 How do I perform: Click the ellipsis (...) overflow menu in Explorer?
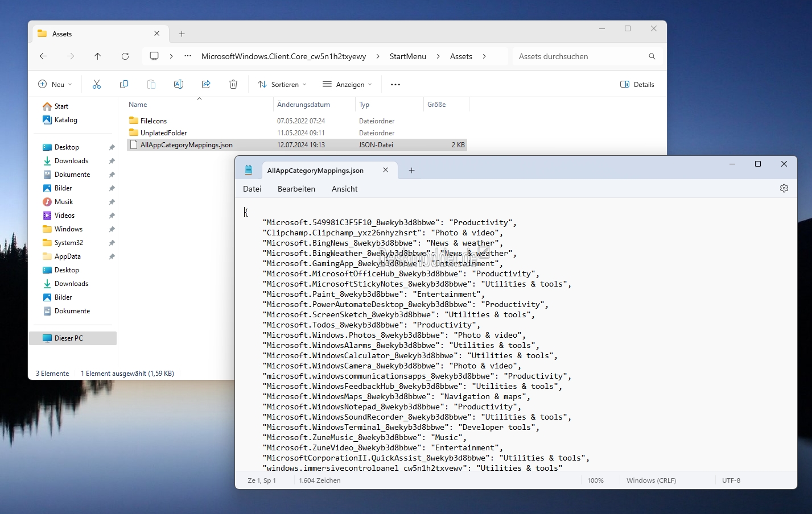pyautogui.click(x=395, y=84)
